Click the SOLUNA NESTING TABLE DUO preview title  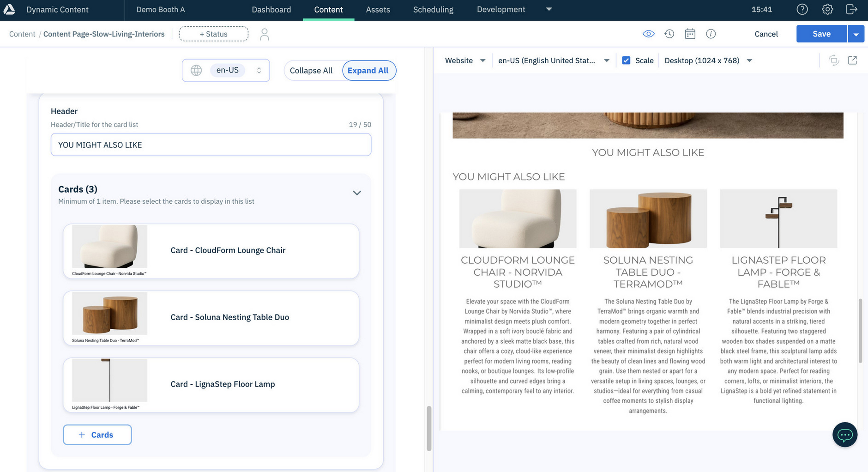648,272
